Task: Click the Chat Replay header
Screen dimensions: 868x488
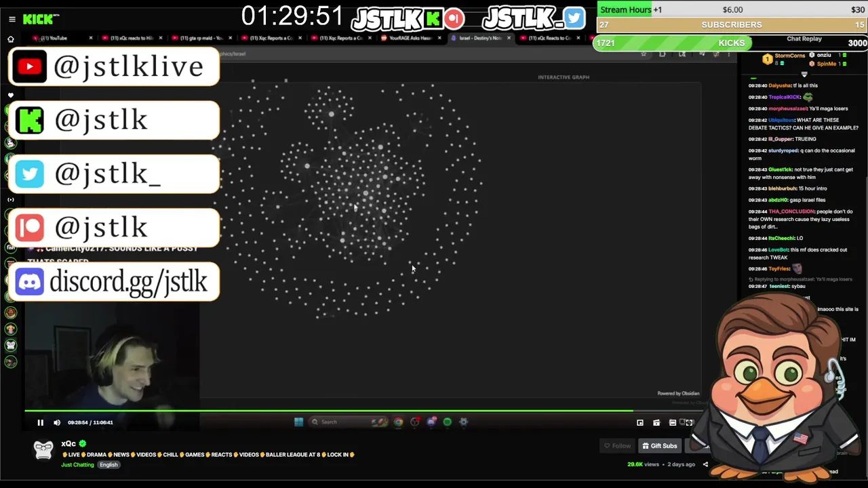Action: tap(804, 39)
